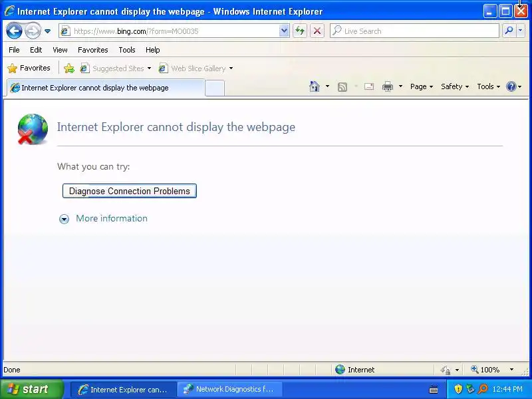Open Suggested Sites link
The height and width of the screenshot is (399, 532).
point(115,68)
